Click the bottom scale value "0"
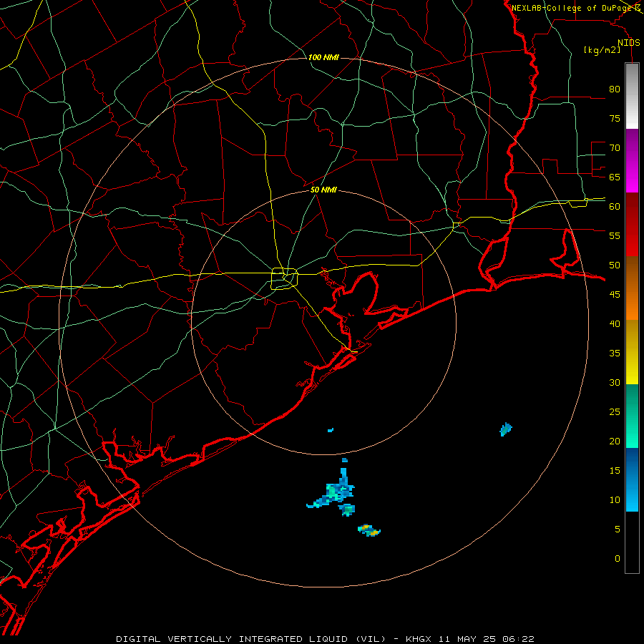 618,559
